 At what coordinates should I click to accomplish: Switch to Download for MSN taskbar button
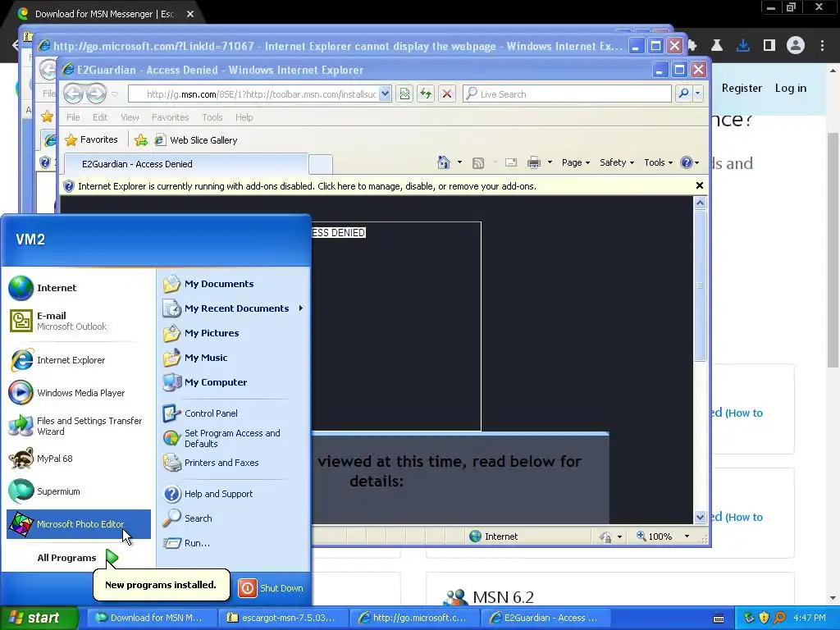(152, 618)
